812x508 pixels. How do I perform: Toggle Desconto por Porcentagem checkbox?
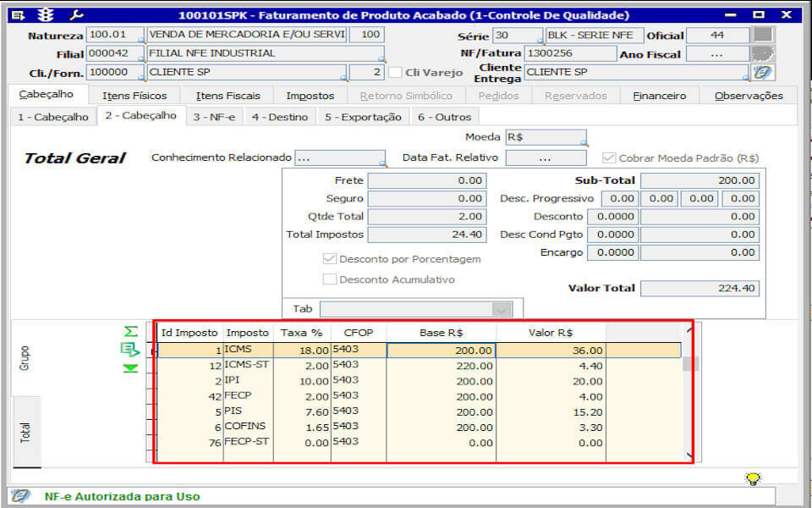pyautogui.click(x=329, y=259)
